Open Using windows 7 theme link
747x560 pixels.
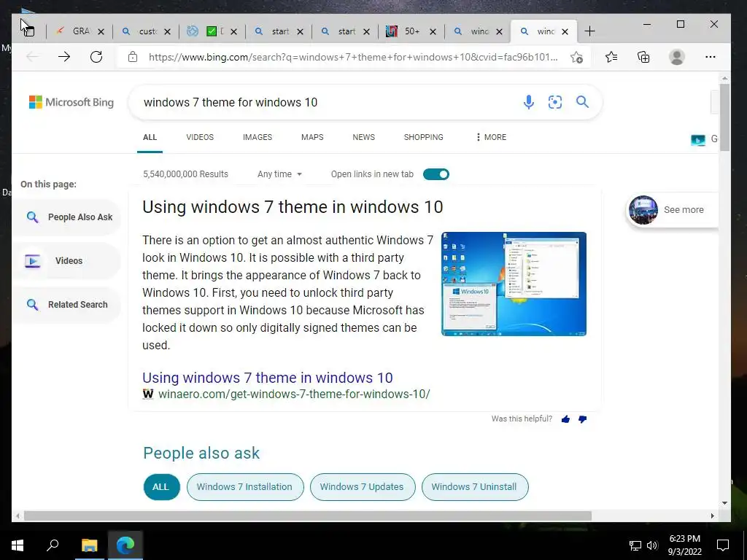click(267, 378)
